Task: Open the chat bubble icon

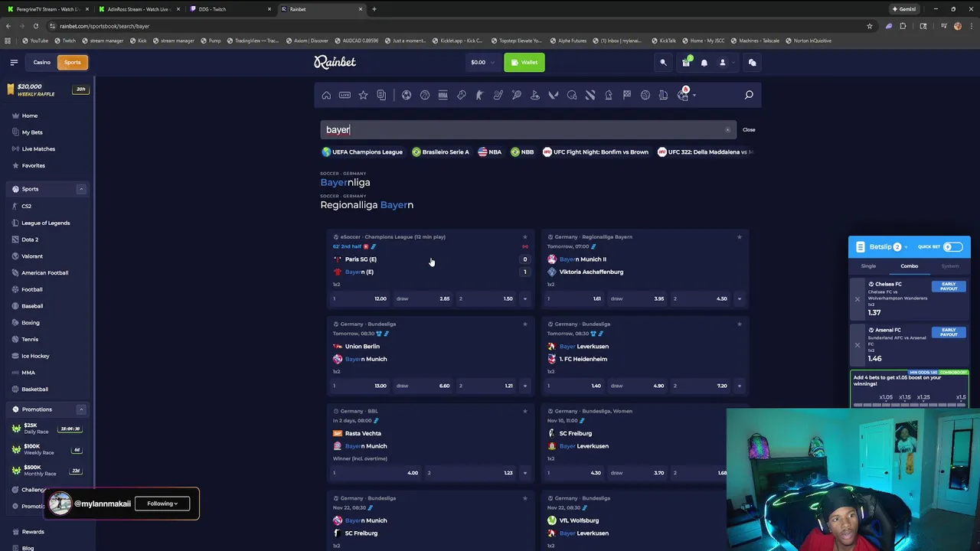Action: [x=752, y=63]
